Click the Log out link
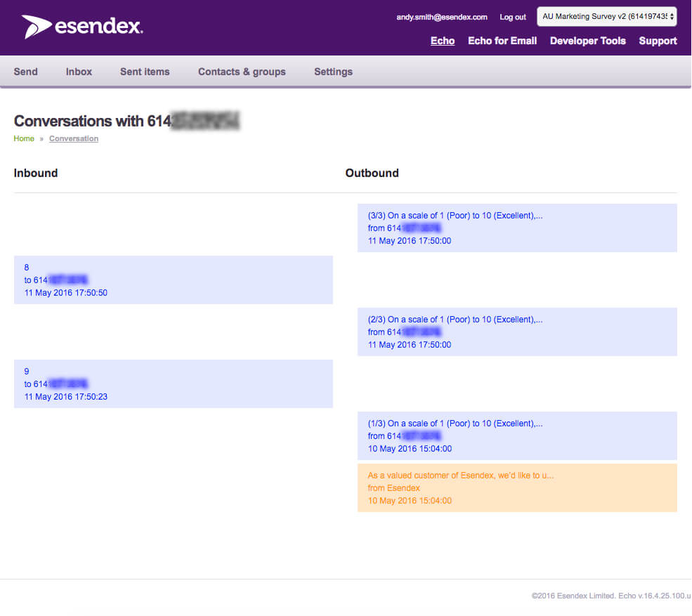 512,17
